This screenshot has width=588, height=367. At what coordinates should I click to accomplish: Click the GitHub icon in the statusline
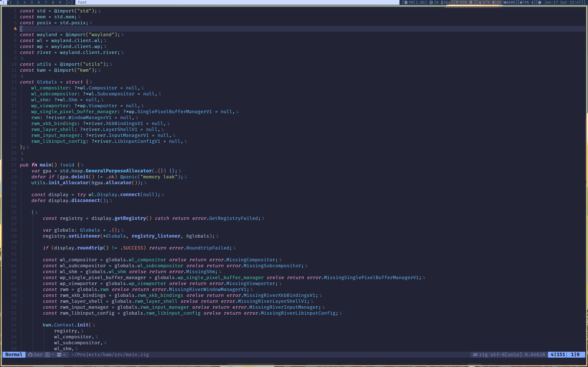pyautogui.click(x=31, y=355)
